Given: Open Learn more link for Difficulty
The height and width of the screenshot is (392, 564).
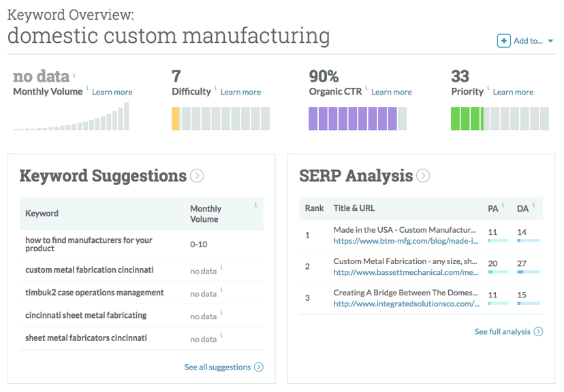Looking at the screenshot, I should click(x=240, y=92).
